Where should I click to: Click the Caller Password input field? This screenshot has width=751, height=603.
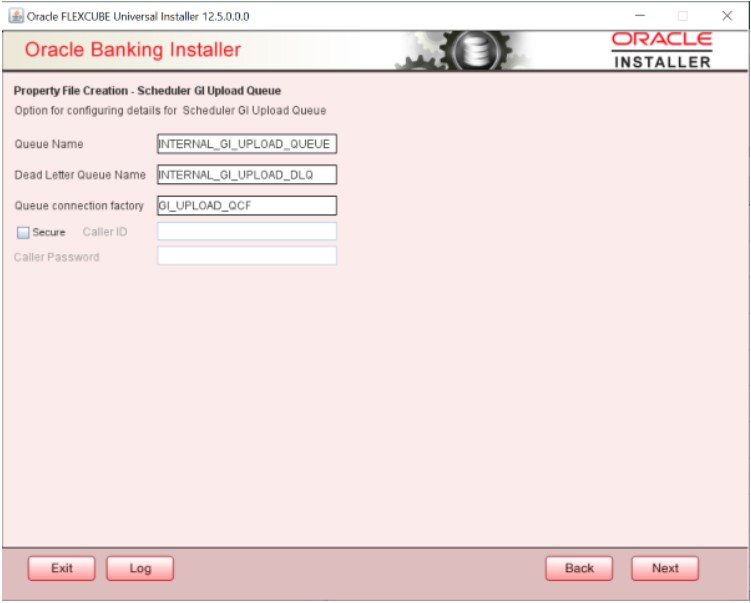[x=247, y=256]
